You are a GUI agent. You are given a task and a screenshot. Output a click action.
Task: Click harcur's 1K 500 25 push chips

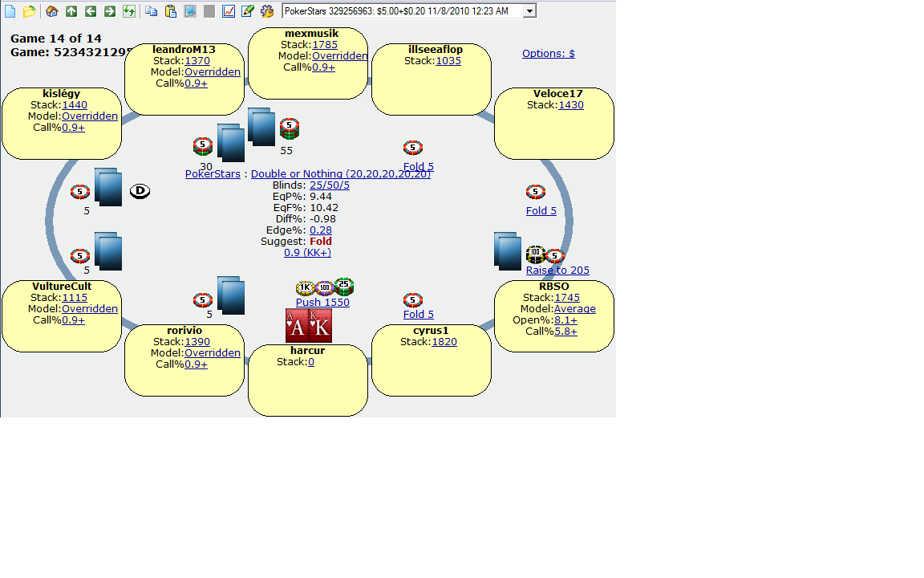click(x=325, y=287)
